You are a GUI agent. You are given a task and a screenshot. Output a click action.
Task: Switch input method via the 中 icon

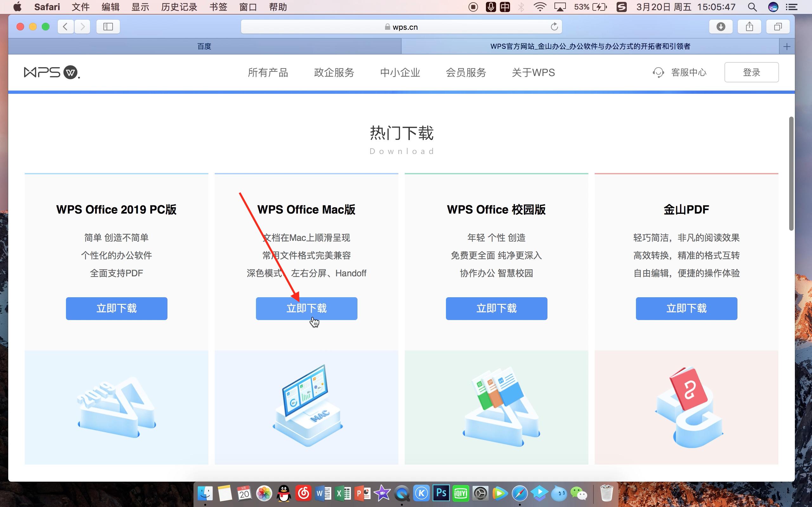[x=505, y=7]
